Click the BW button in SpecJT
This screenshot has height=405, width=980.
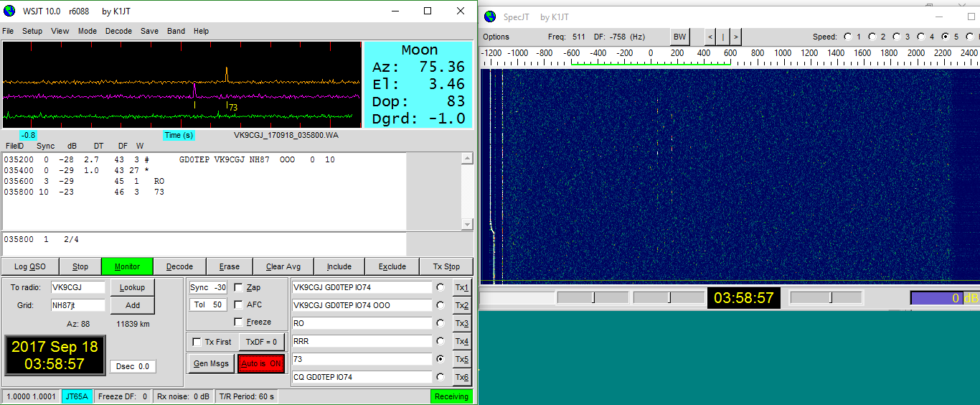679,37
